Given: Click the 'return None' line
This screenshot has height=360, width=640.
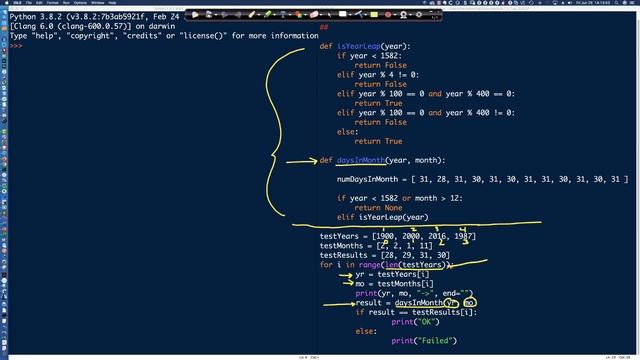Looking at the screenshot, I should point(378,208).
